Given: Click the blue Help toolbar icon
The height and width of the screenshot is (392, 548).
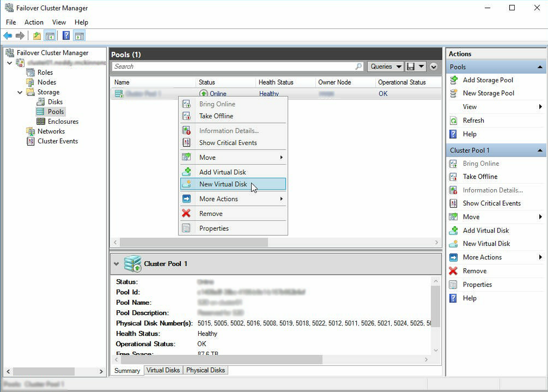Looking at the screenshot, I should pyautogui.click(x=66, y=36).
